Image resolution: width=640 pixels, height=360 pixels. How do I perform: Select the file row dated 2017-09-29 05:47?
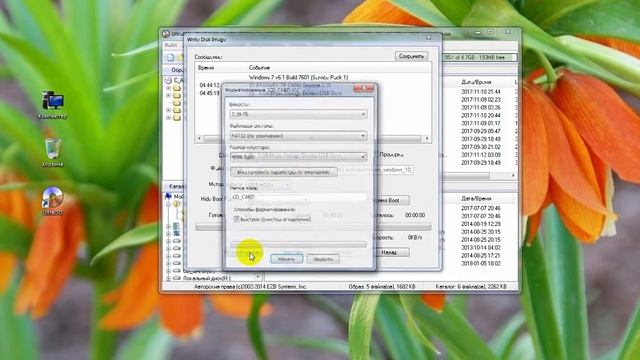481,131
